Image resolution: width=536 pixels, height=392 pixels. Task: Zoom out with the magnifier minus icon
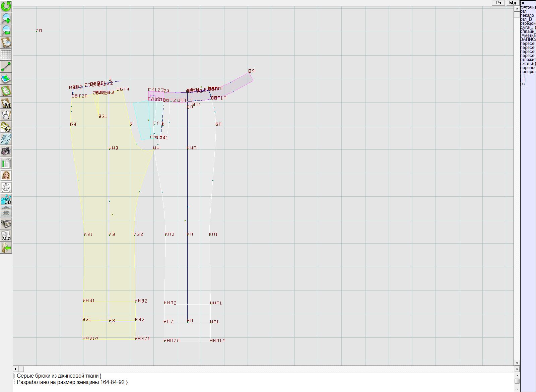[6, 30]
